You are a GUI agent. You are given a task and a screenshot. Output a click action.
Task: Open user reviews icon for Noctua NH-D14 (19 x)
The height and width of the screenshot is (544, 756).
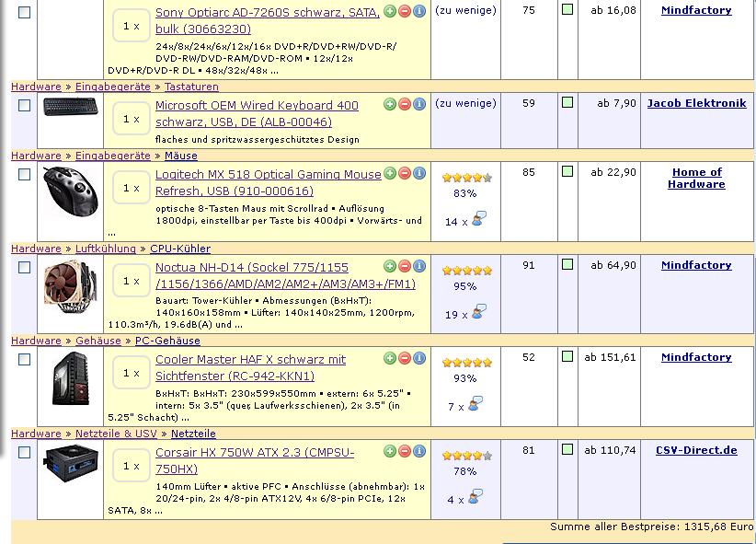(x=479, y=312)
